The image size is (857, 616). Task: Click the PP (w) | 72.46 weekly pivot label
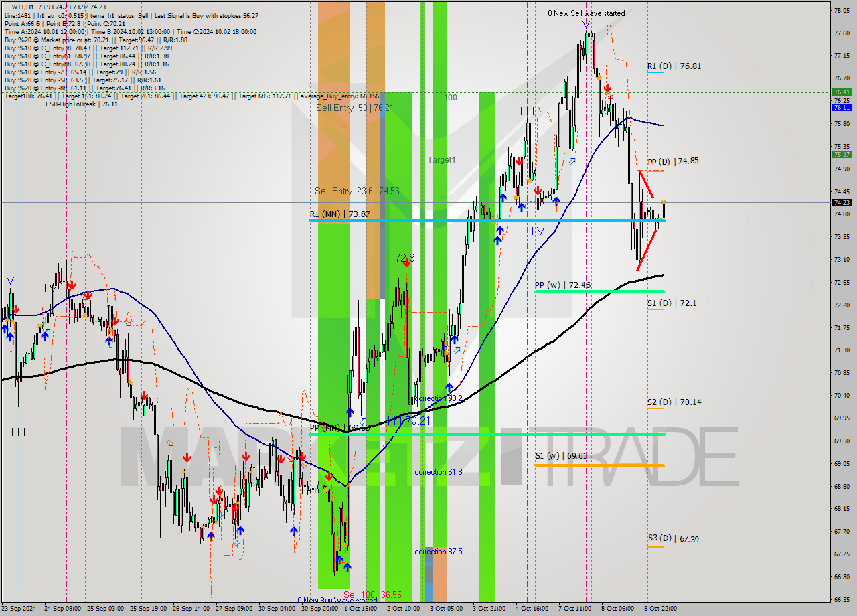point(562,285)
